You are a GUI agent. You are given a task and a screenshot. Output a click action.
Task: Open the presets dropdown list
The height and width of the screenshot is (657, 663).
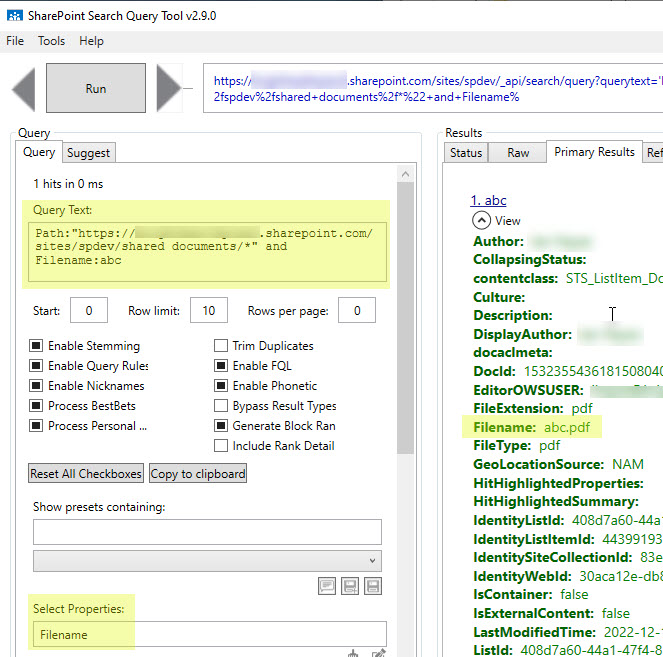(207, 561)
